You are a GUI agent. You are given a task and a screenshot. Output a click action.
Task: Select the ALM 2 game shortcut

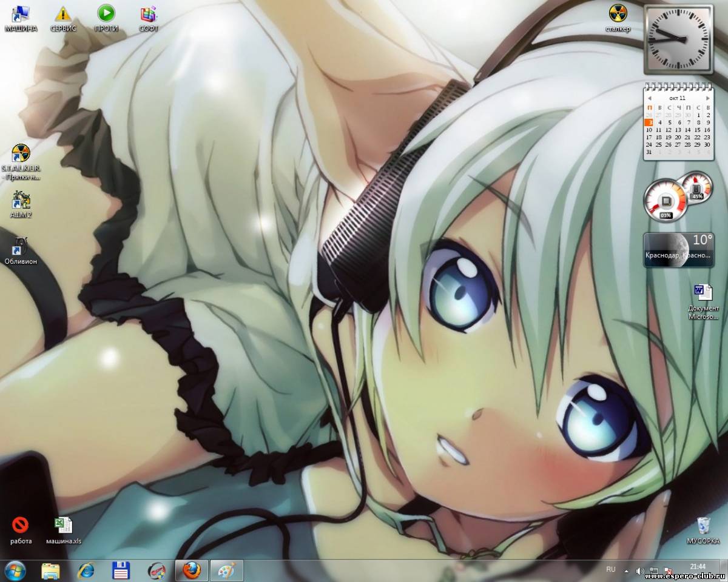[x=21, y=204]
